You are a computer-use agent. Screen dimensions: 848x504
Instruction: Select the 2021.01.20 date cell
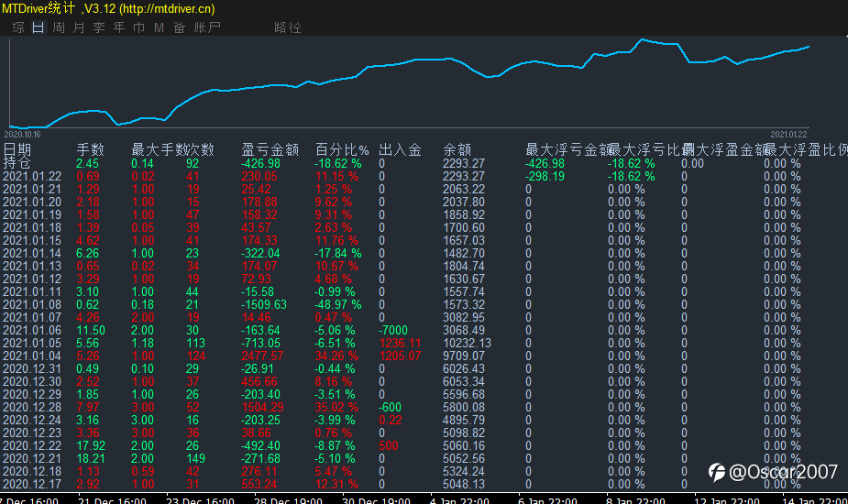[x=32, y=203]
